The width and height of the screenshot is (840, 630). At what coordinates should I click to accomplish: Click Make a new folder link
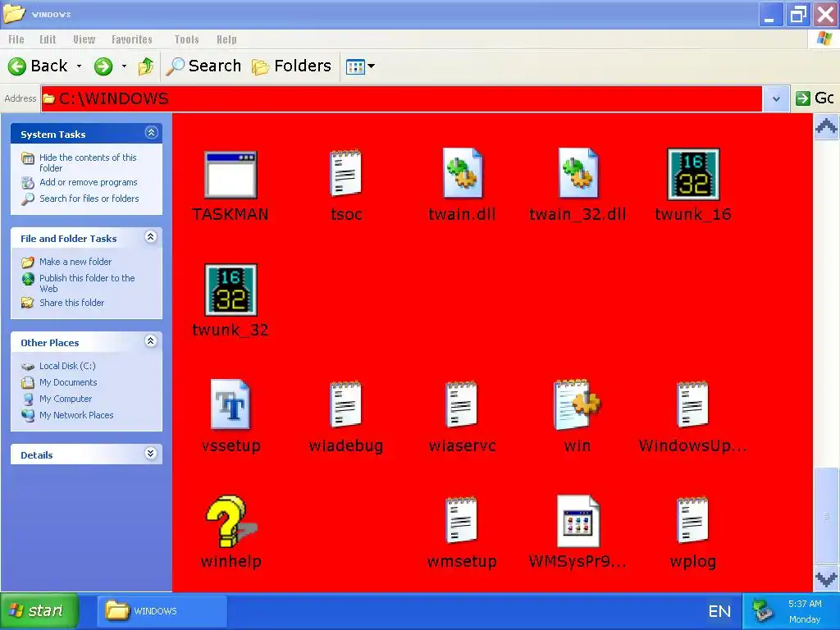click(75, 262)
